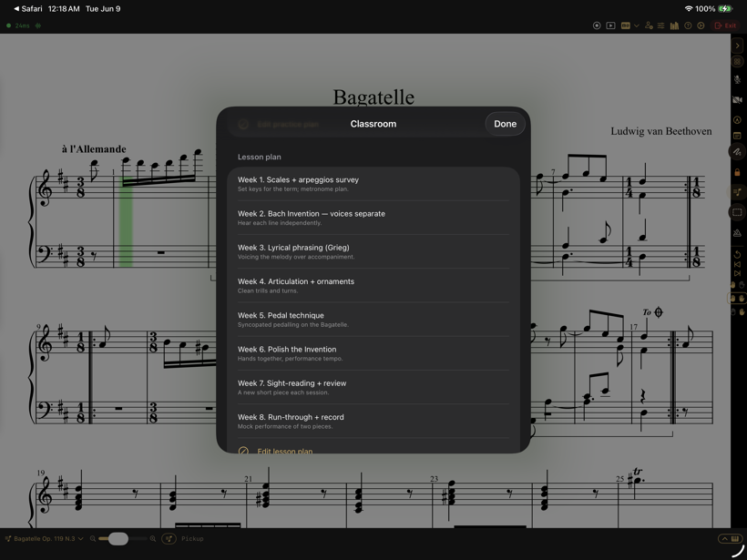This screenshot has height=560, width=747.
Task: Open the video playback icon in top toolbar
Action: 610,25
